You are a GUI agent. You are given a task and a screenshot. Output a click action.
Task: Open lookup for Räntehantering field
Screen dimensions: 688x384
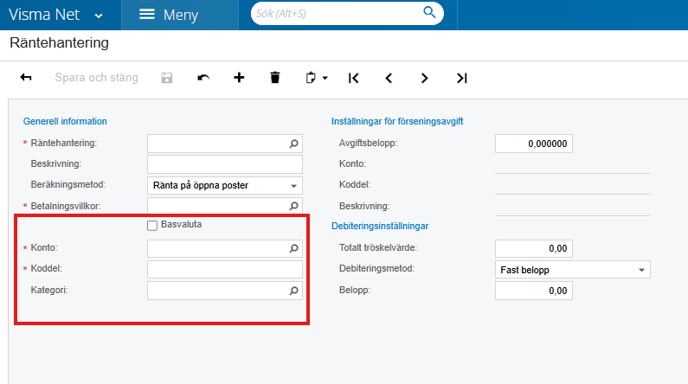(x=294, y=144)
